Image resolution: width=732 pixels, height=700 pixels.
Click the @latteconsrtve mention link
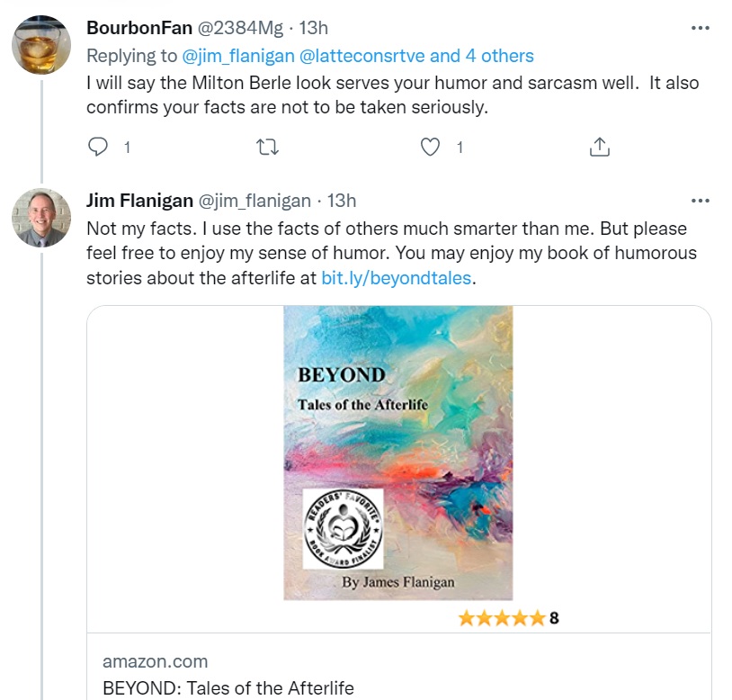[361, 56]
